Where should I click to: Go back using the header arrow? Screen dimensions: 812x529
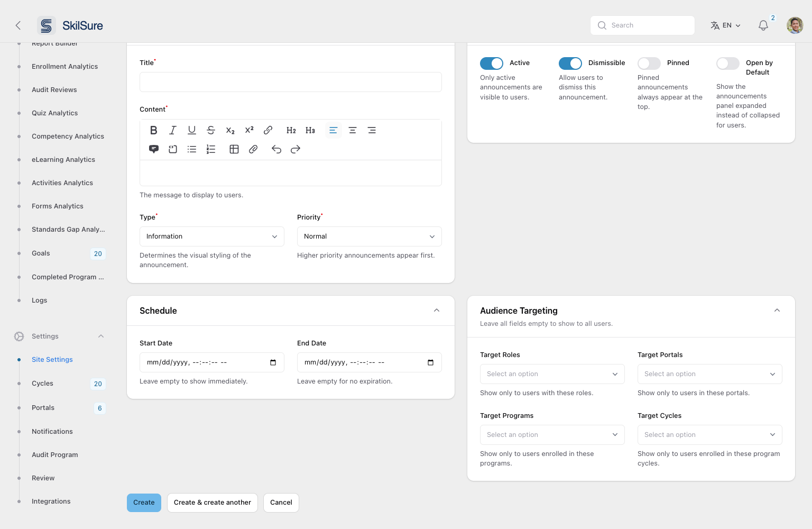pos(18,25)
